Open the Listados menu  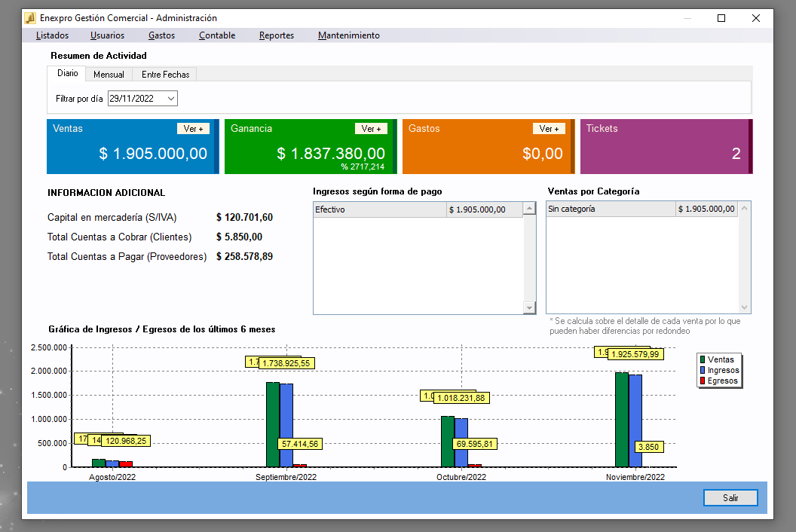[x=52, y=35]
